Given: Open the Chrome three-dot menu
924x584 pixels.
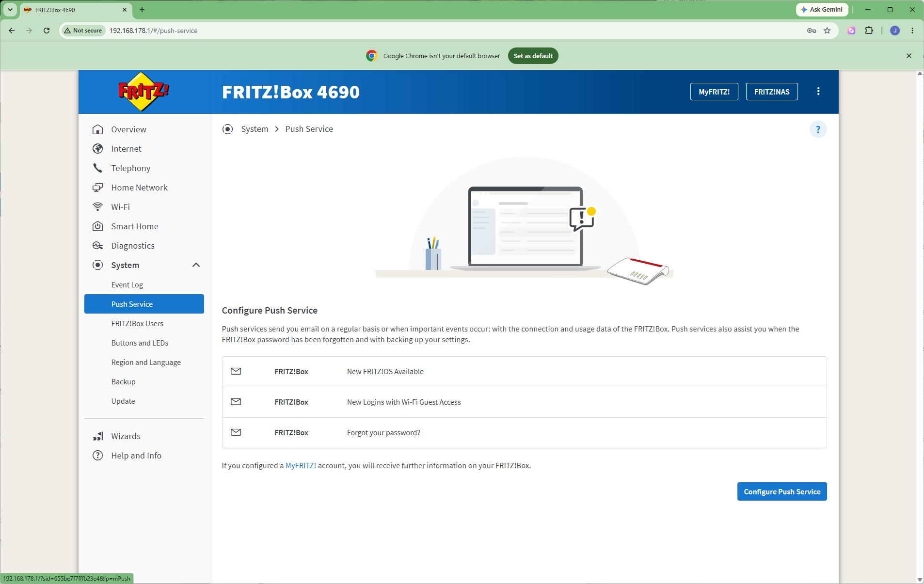Looking at the screenshot, I should [912, 31].
